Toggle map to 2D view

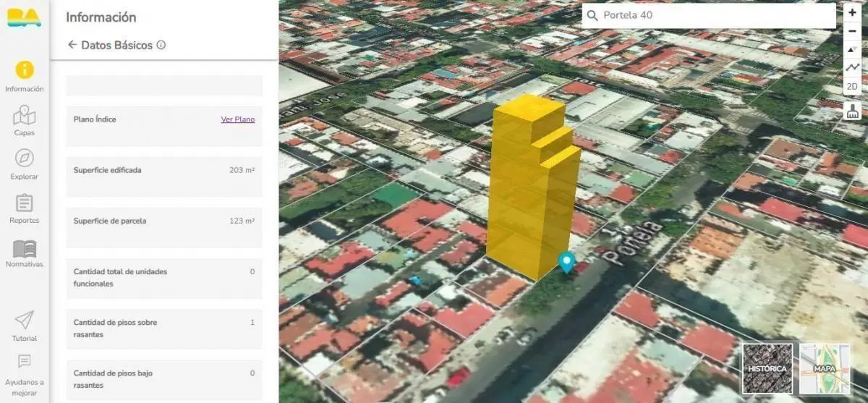pos(853,86)
